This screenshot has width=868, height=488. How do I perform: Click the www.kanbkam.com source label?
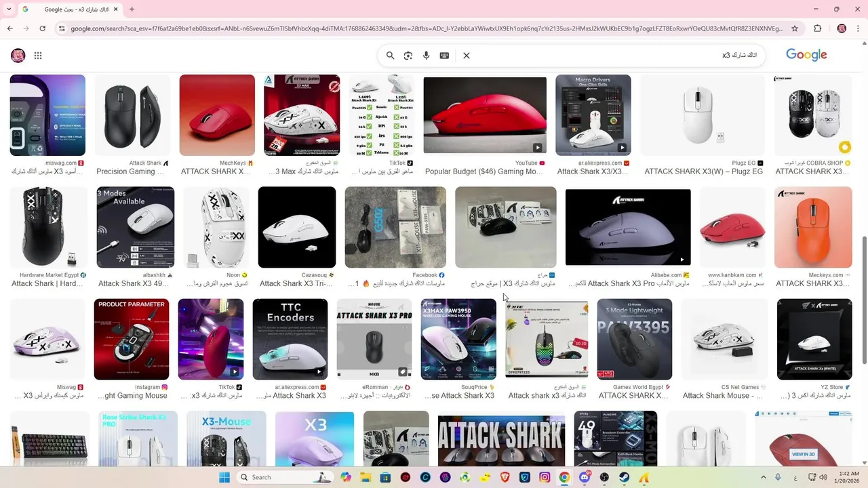pos(732,275)
